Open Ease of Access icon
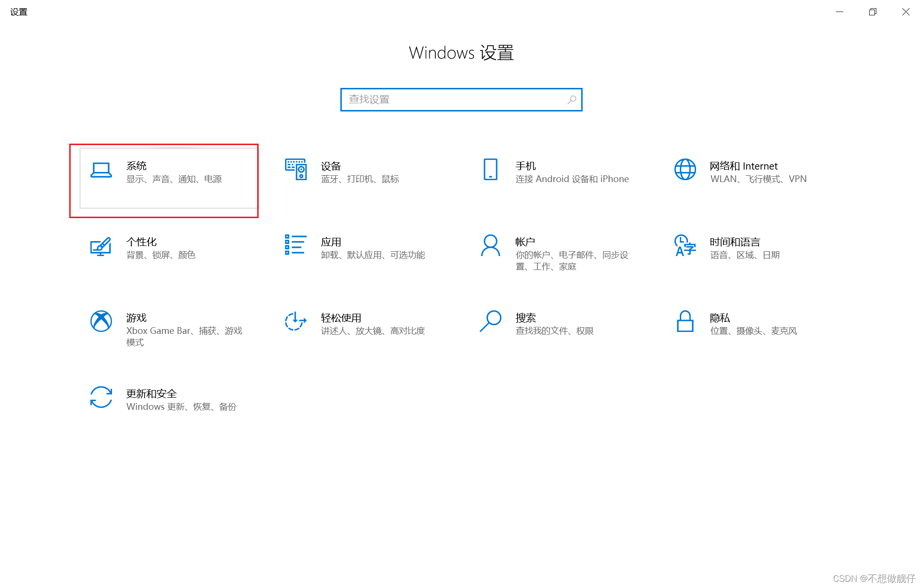The image size is (923, 588). click(296, 321)
